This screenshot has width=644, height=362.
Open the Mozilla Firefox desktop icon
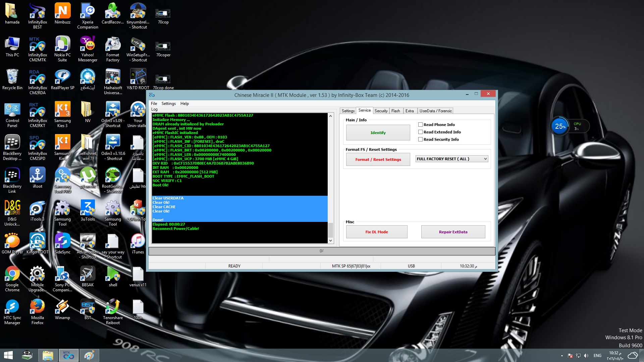pos(38,311)
